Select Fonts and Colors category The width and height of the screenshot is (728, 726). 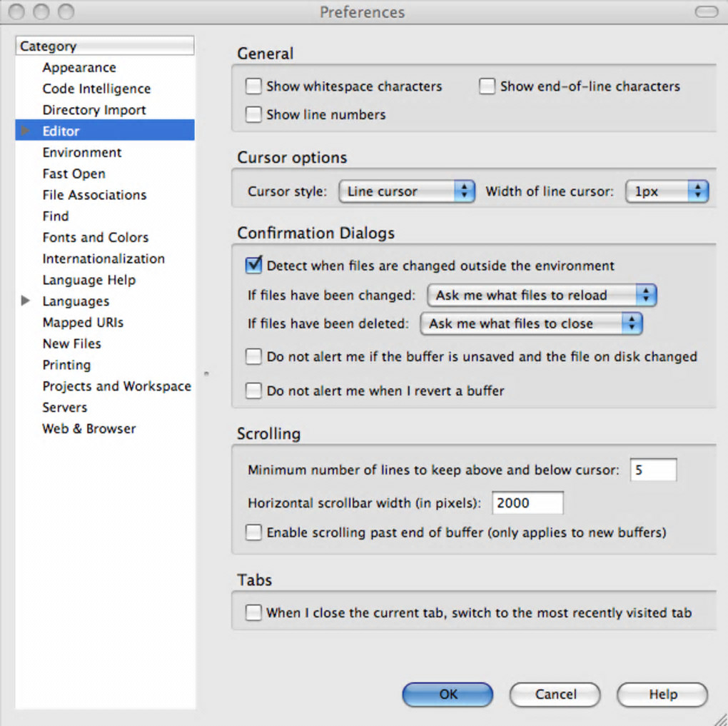pyautogui.click(x=96, y=238)
